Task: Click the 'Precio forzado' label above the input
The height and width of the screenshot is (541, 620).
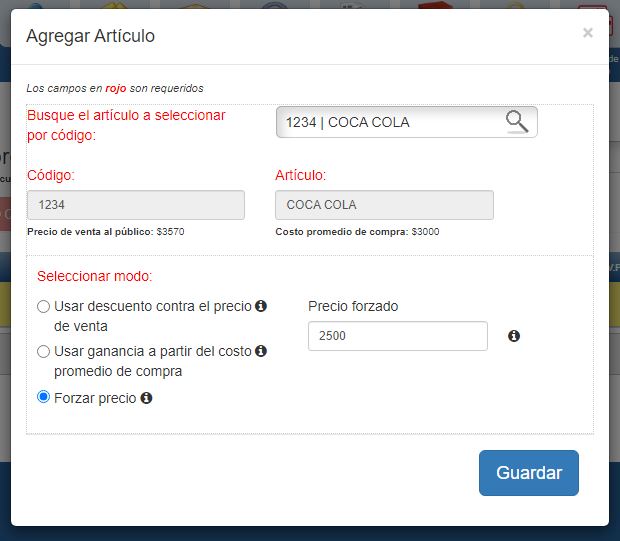Action: (x=353, y=306)
